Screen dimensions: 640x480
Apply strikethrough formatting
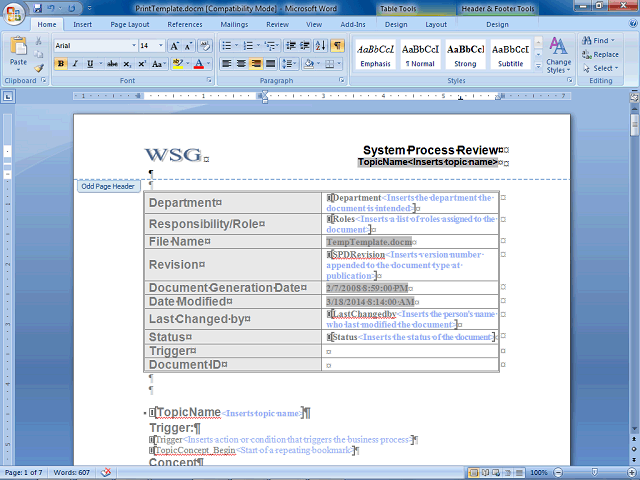[x=112, y=64]
